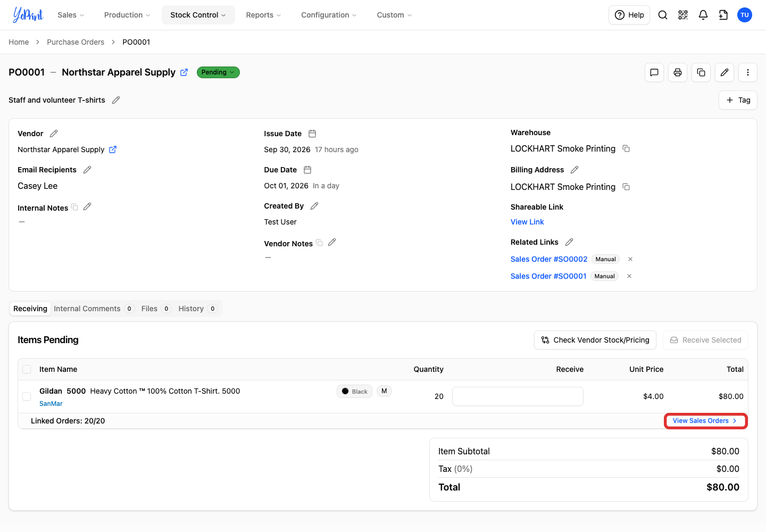
Task: Edit Related Links pencil icon
Action: point(569,242)
